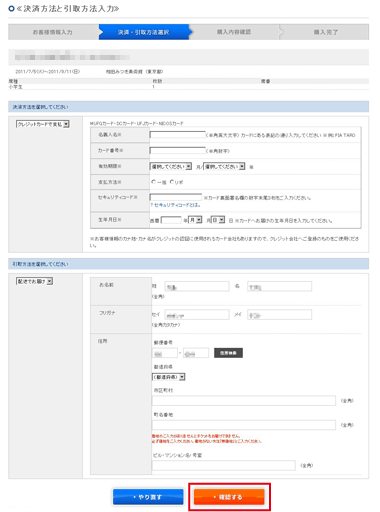Select the 購入内容確認 step tab

click(x=234, y=32)
